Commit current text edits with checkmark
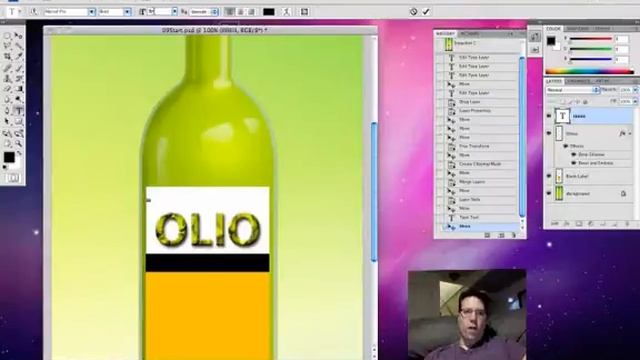The width and height of the screenshot is (640, 360). [426, 12]
